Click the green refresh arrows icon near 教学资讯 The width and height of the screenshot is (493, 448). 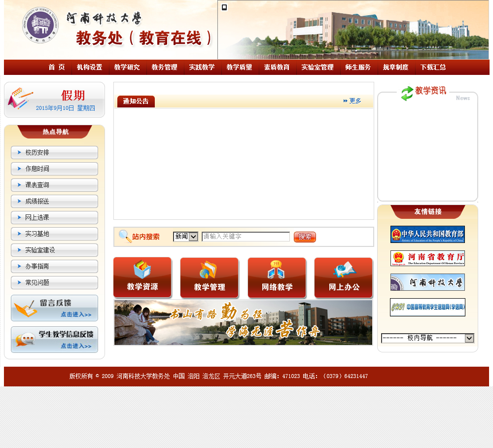[407, 93]
